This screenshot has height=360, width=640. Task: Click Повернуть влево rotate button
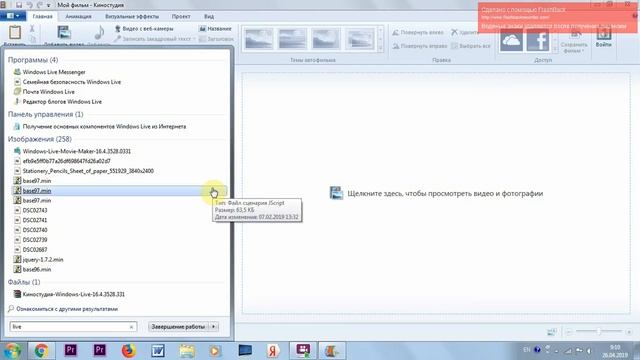click(x=418, y=32)
